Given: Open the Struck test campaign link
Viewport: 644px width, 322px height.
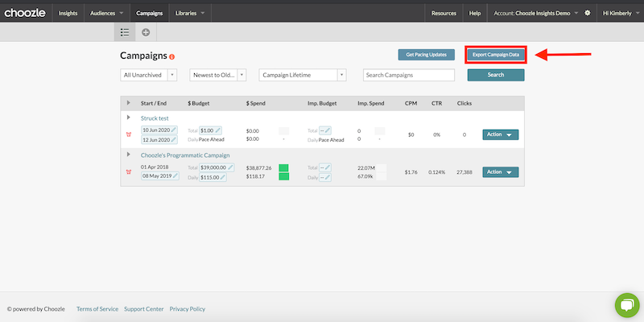Looking at the screenshot, I should 155,118.
